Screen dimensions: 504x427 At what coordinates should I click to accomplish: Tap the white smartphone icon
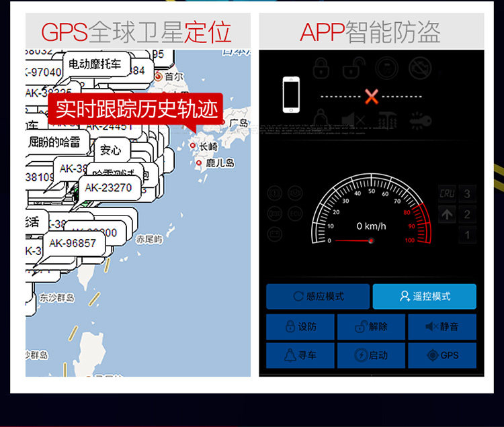click(x=291, y=95)
